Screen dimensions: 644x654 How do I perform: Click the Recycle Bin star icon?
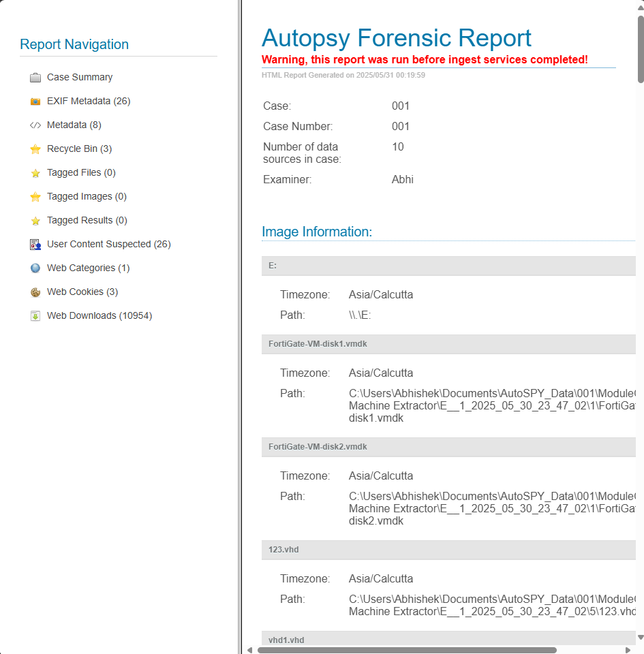tap(35, 149)
